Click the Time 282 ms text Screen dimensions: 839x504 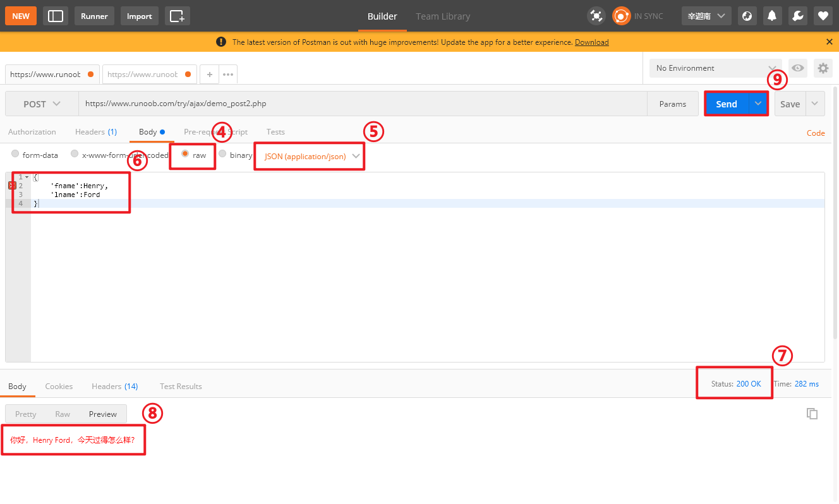[x=796, y=384]
